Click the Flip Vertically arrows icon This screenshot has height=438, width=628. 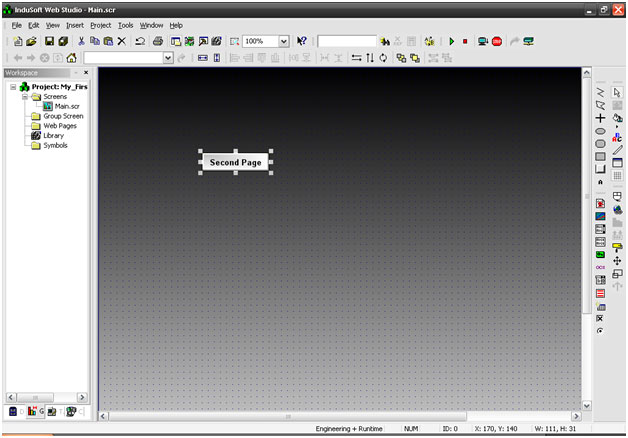[370, 58]
